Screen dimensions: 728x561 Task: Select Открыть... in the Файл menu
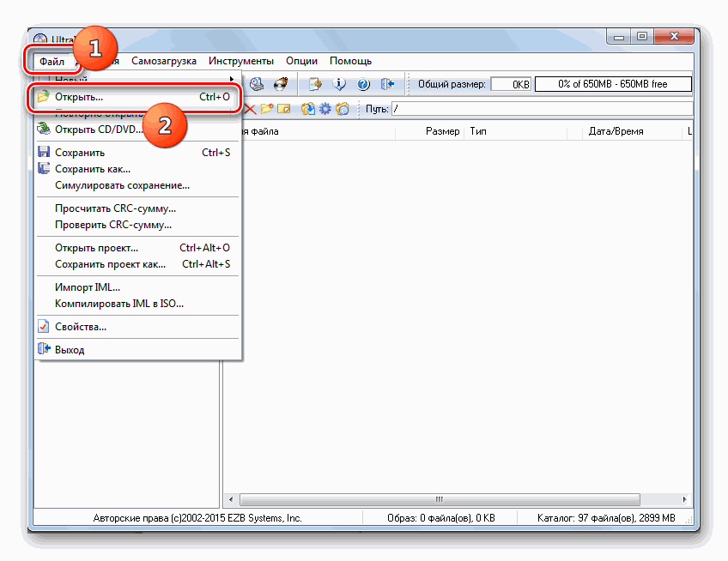pyautogui.click(x=79, y=97)
